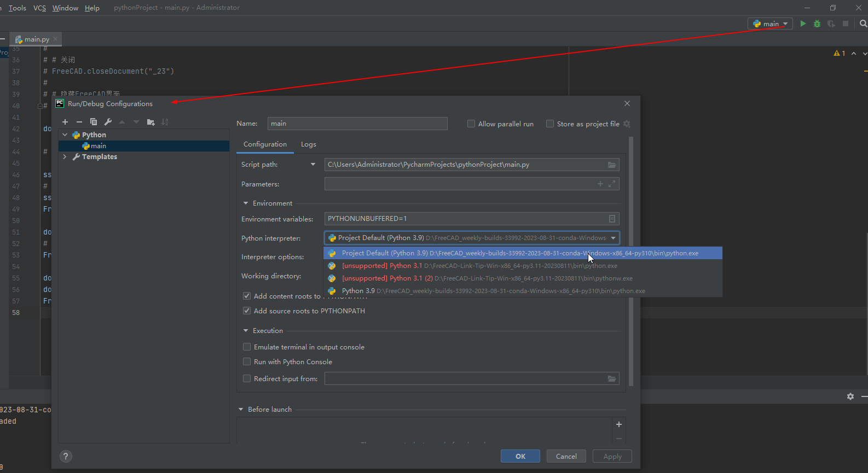Close the main.py editor tab
The width and height of the screenshot is (868, 473).
tap(55, 39)
